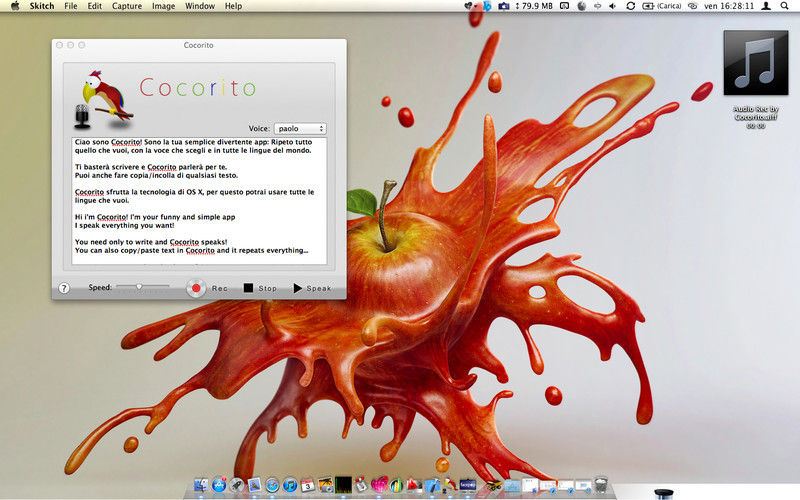Click the Cocorito help question mark button
The height and width of the screenshot is (500, 800).
(x=64, y=288)
